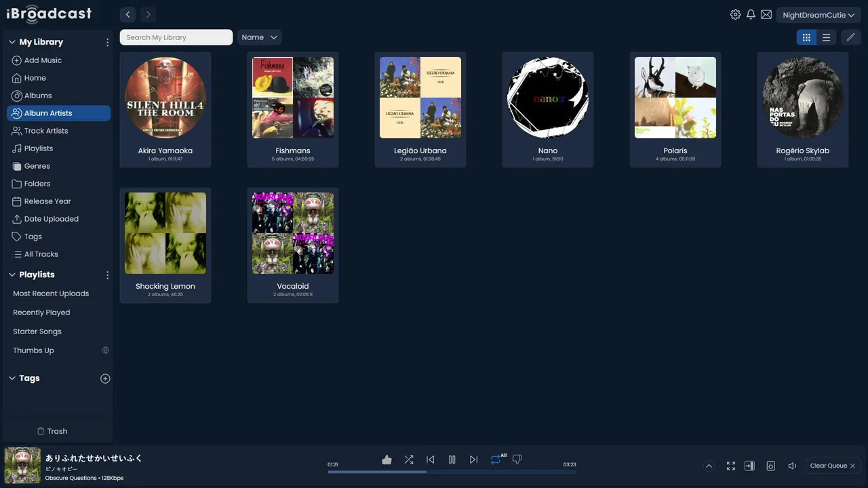The height and width of the screenshot is (488, 868).
Task: Switch to list view
Action: pos(826,37)
